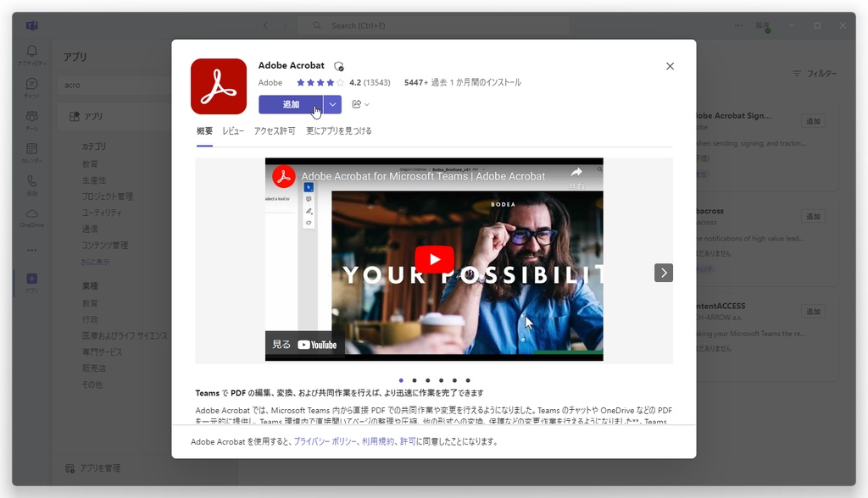Open the 許可 link in footer
The image size is (868, 498).
408,441
